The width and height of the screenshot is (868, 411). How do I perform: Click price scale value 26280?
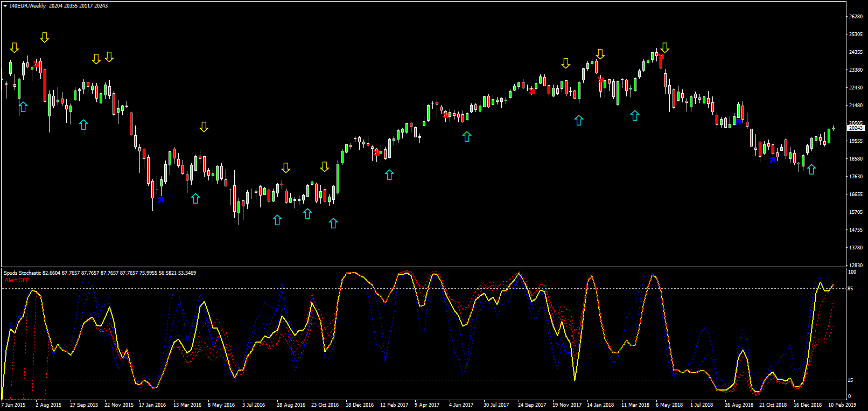856,17
